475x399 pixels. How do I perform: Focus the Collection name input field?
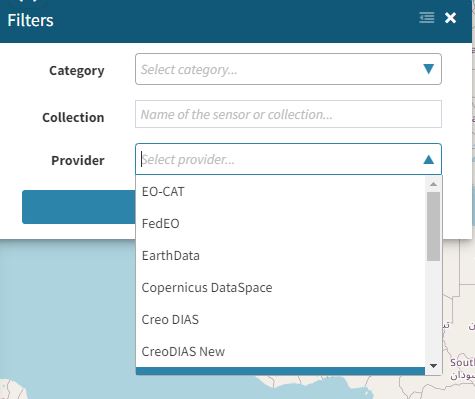[288, 114]
